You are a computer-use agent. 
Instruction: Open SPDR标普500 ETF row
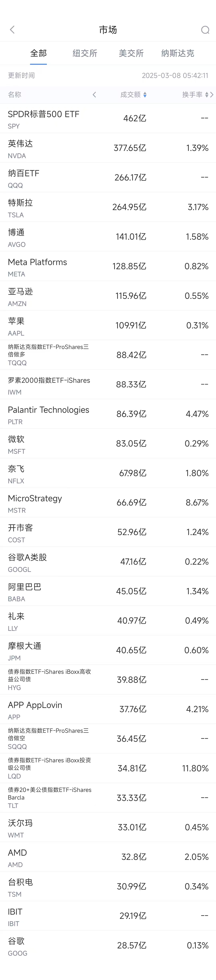(x=108, y=118)
